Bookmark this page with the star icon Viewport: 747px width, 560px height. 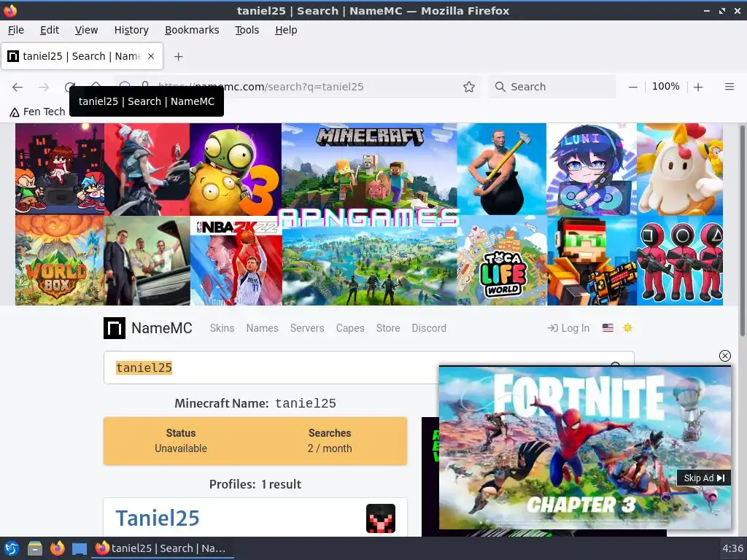tap(469, 87)
